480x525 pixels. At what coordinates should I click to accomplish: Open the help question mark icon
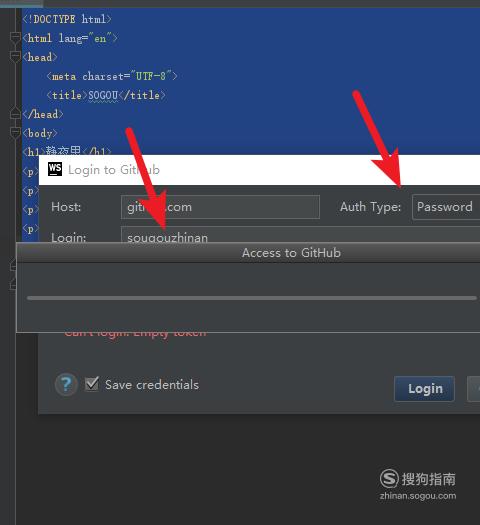[66, 384]
